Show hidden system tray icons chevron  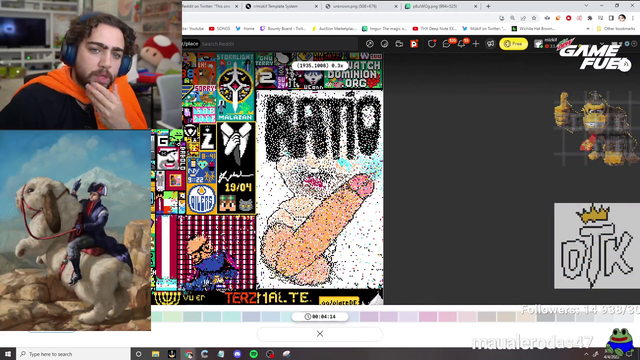(586, 354)
